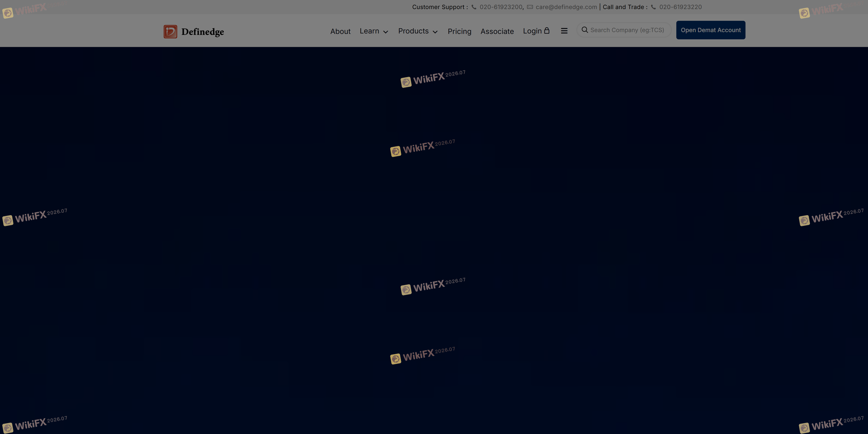The image size is (868, 434).
Task: Open the Products menu
Action: coord(413,31)
